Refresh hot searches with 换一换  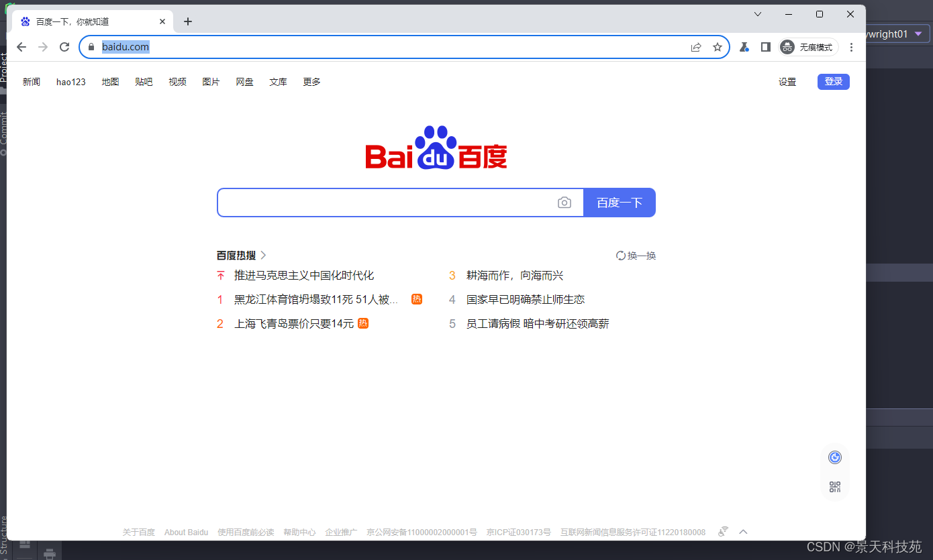pos(636,256)
